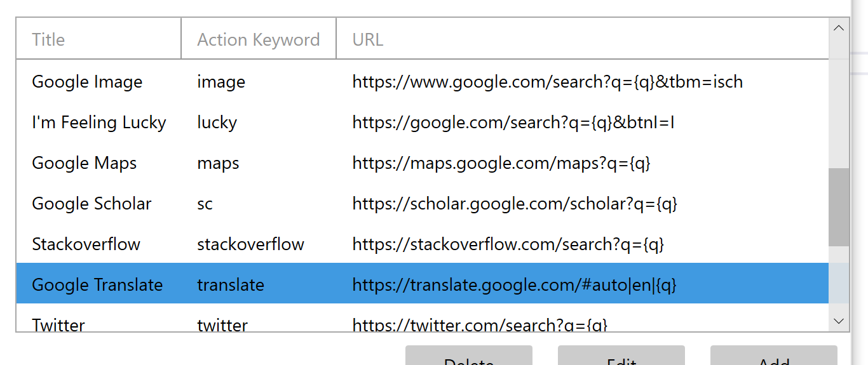The height and width of the screenshot is (365, 868).
Task: Click the Edit button
Action: click(621, 356)
